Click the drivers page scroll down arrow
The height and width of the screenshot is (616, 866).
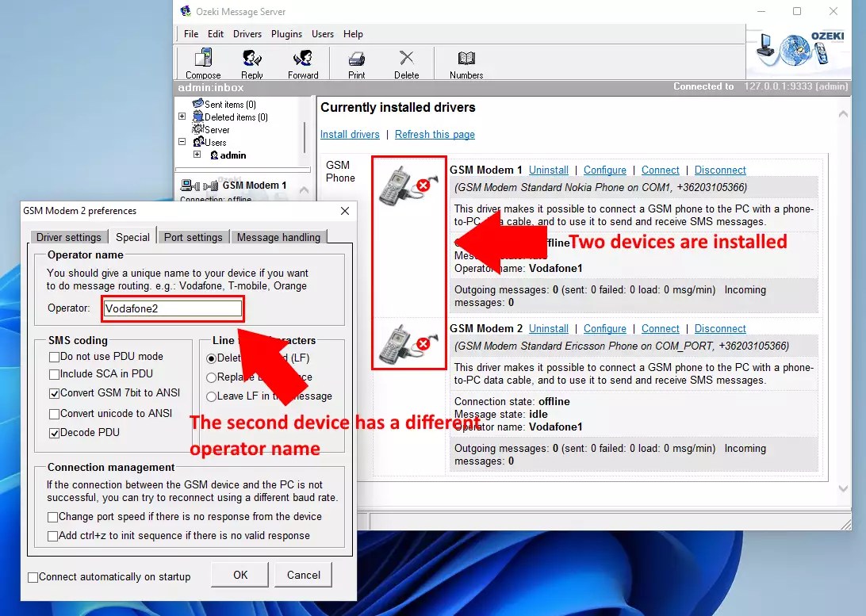point(843,488)
